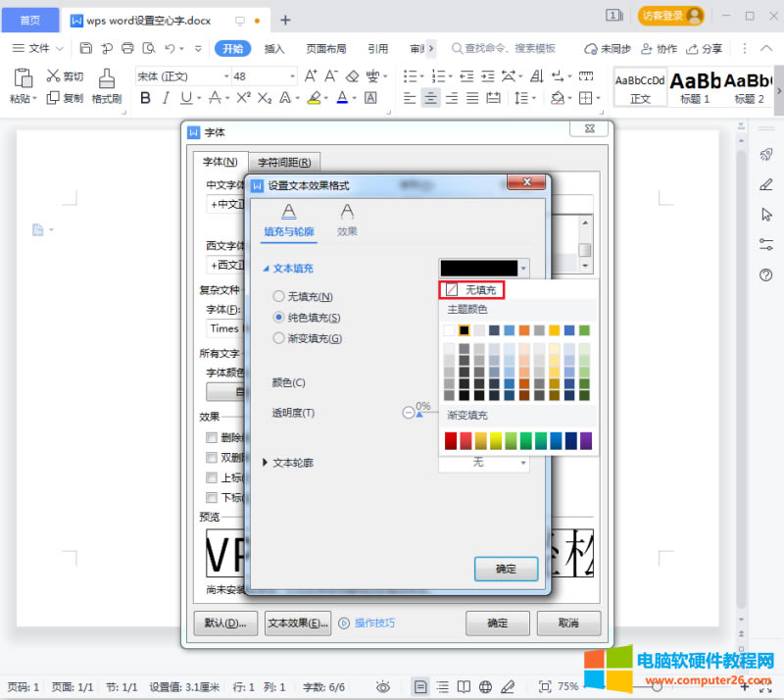784x700 pixels.
Task: Switch to the 字符间距(R) tab
Action: (x=284, y=163)
